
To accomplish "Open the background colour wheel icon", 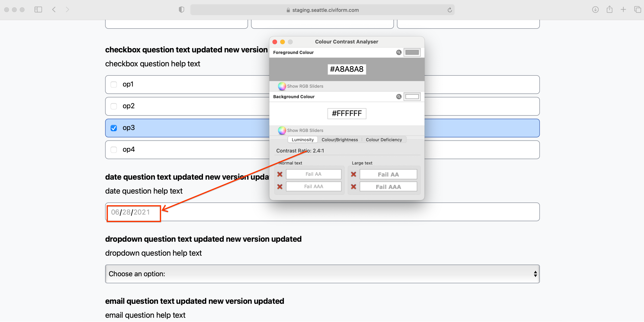I will (x=282, y=130).
